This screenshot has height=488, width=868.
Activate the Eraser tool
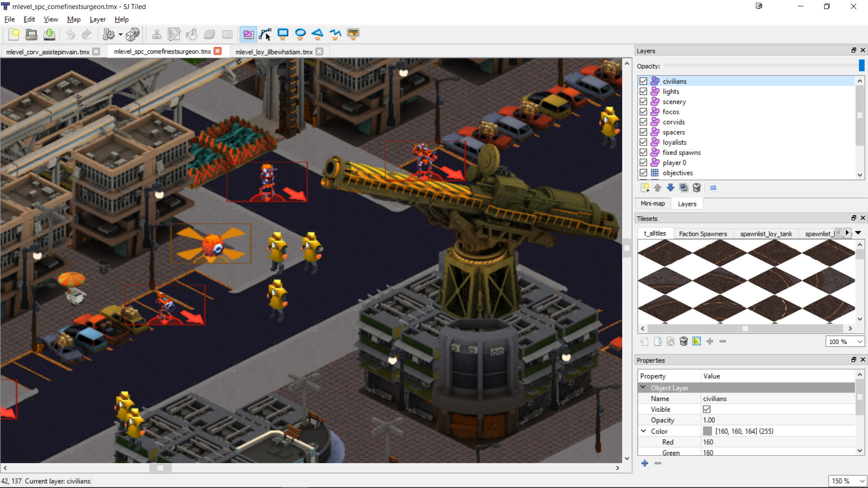(209, 34)
